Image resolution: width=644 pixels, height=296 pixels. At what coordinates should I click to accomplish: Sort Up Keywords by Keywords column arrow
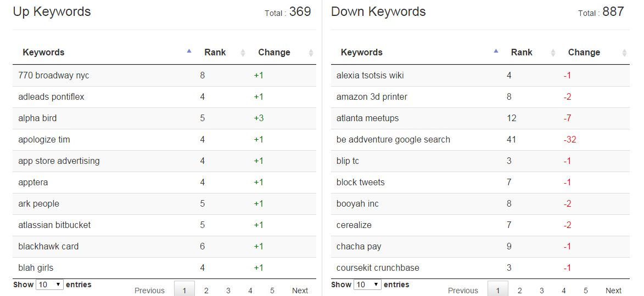(x=189, y=52)
